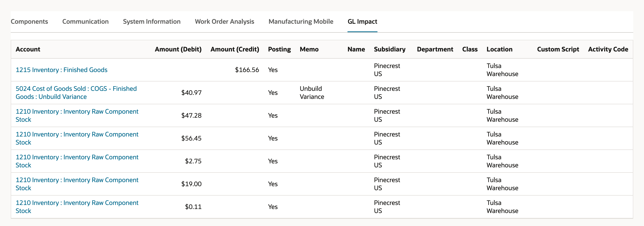Open 5024 Cost of Goods Sold account link
The height and width of the screenshot is (226, 644).
76,93
